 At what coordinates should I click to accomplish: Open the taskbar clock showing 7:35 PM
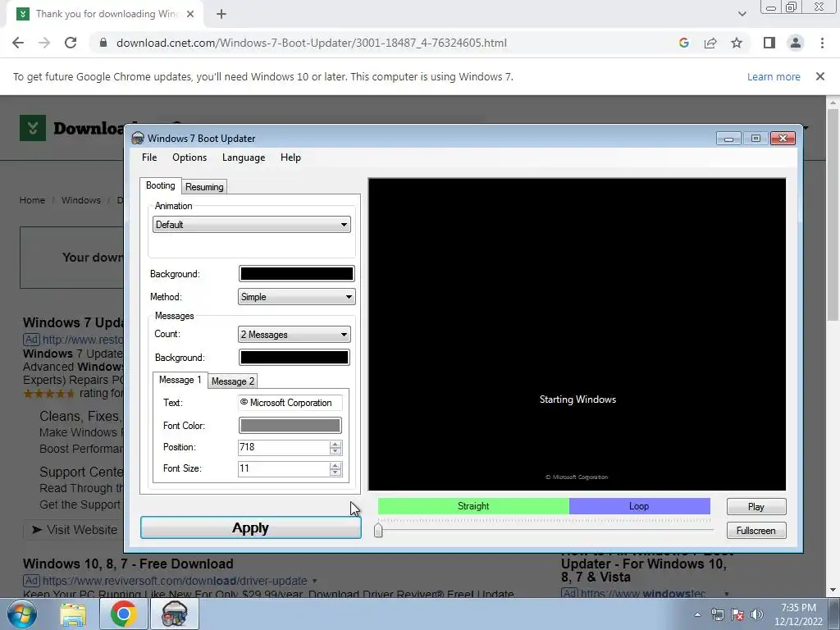(x=798, y=614)
